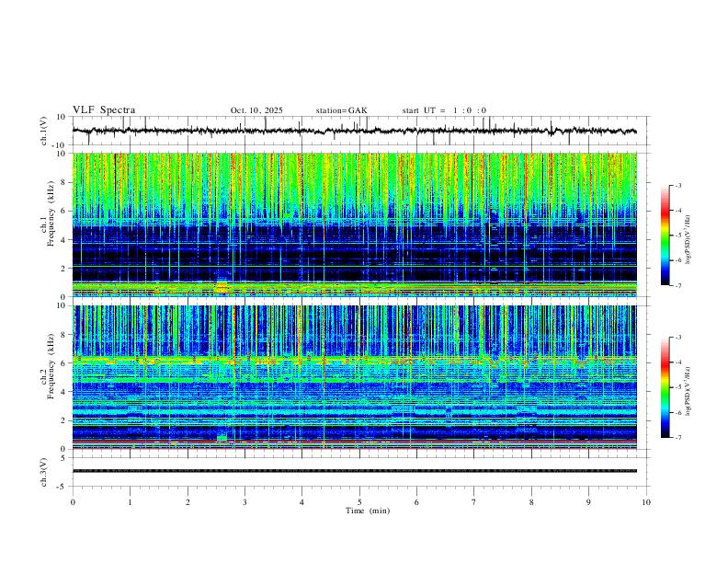This screenshot has height=563, width=728.
Task: Click the bright burst near 2.5 min in ch.1 spectrogram
Action: point(222,286)
